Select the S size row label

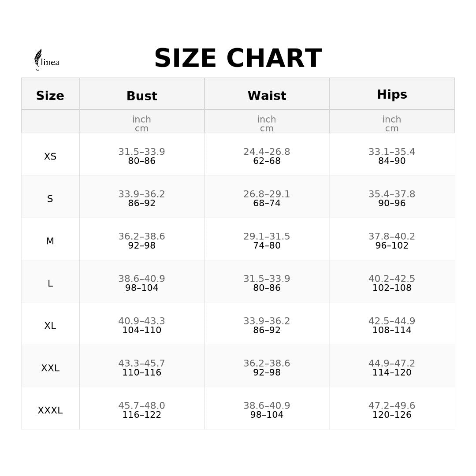pos(50,199)
